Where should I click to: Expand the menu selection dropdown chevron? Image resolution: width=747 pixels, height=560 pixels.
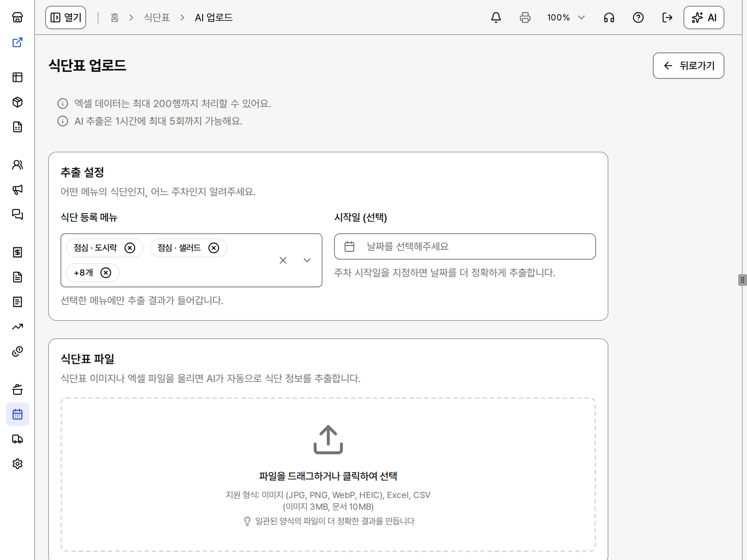307,260
